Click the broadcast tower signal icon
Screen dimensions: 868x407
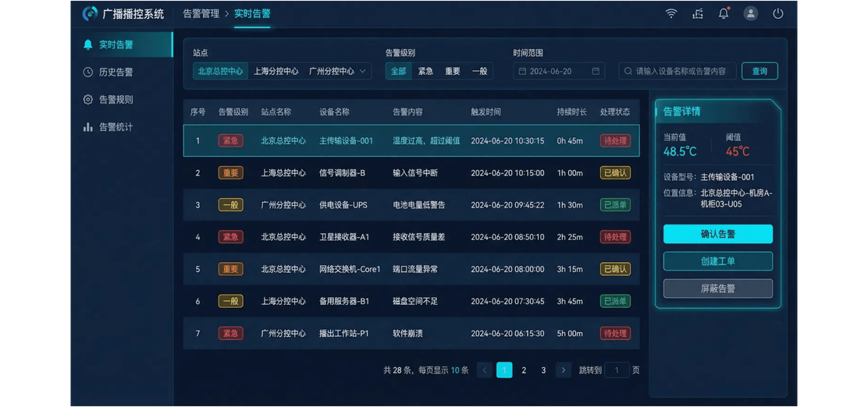pyautogui.click(x=698, y=14)
